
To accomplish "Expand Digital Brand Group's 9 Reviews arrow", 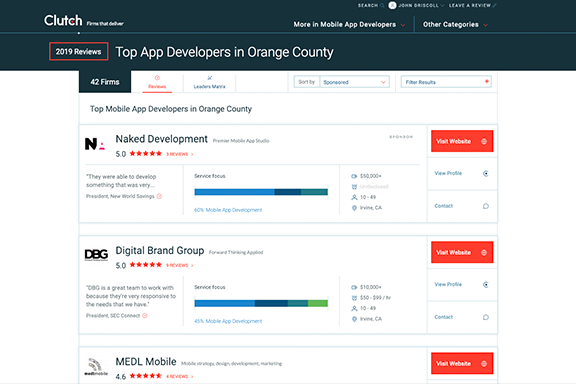I will [x=192, y=265].
